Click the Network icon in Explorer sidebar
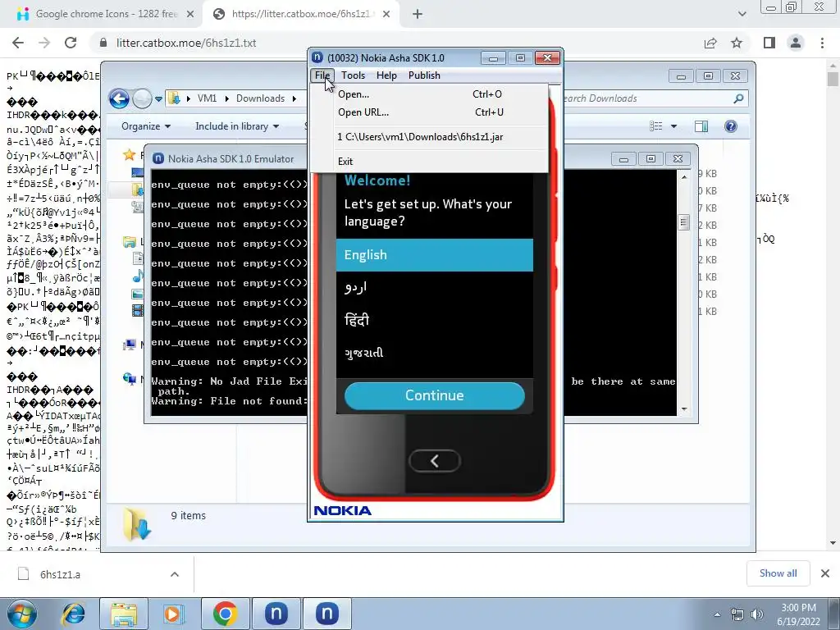Screen dimensions: 840x630 tap(129, 379)
